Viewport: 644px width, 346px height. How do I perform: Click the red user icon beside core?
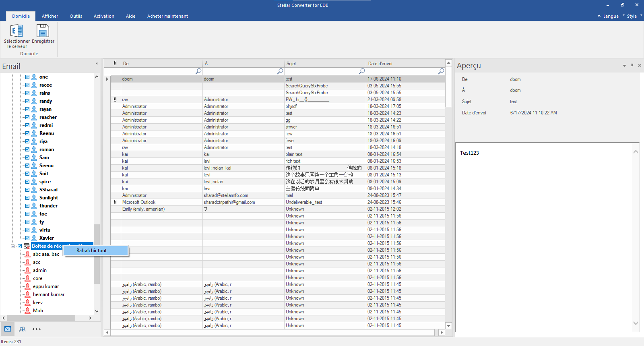27,278
